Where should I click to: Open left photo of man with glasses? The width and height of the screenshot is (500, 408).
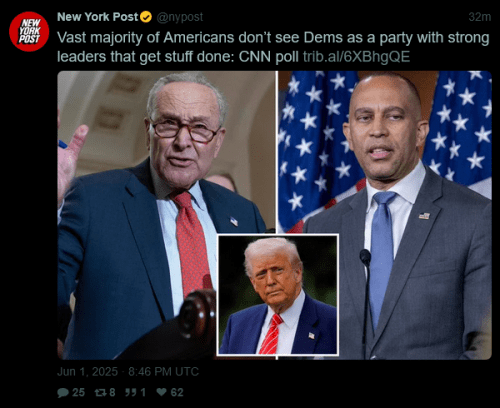pos(166,215)
